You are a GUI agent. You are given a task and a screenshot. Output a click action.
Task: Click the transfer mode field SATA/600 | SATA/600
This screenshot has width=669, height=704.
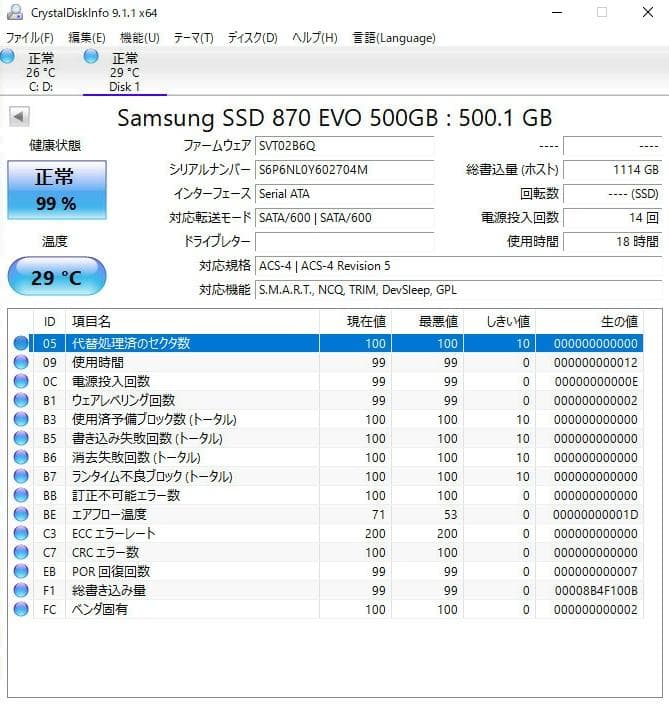(x=344, y=218)
